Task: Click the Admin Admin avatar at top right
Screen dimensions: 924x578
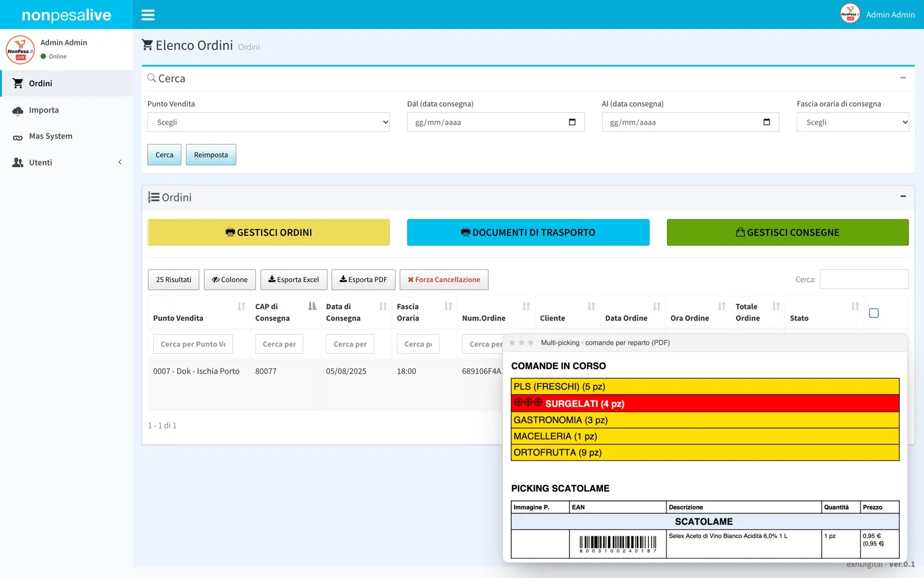Action: click(850, 14)
